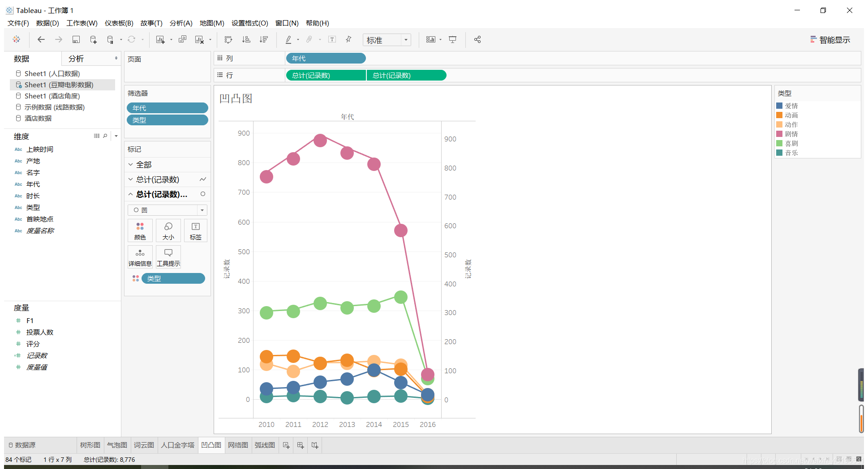
Task: Open the pause auto updates dropdown arrow
Action: [121, 40]
